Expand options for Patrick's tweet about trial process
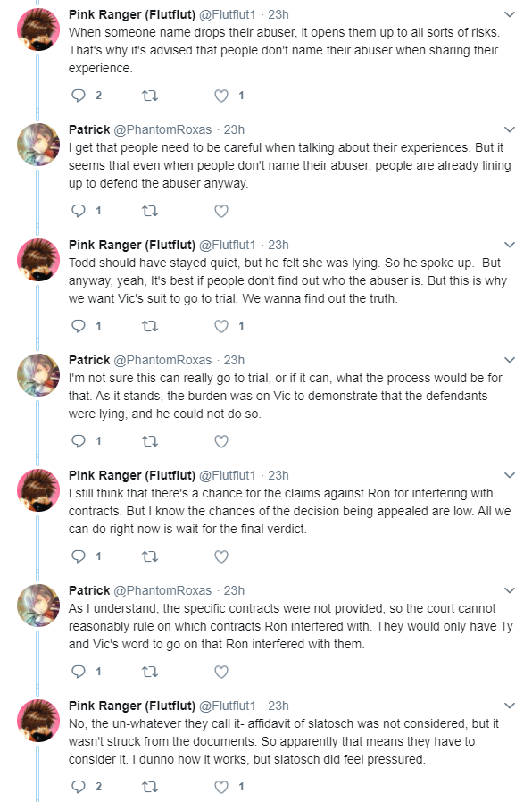Screen dimensions: 532x802 510,360
